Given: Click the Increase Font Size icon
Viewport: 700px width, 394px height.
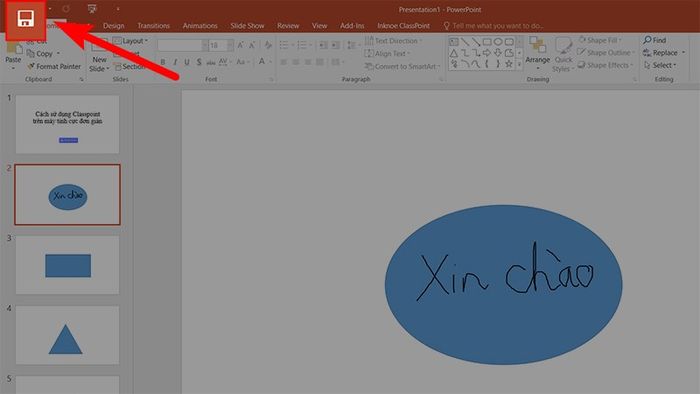Looking at the screenshot, I should point(241,45).
